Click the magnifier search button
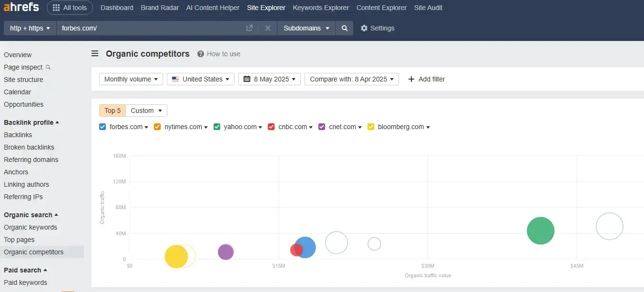 tap(345, 28)
